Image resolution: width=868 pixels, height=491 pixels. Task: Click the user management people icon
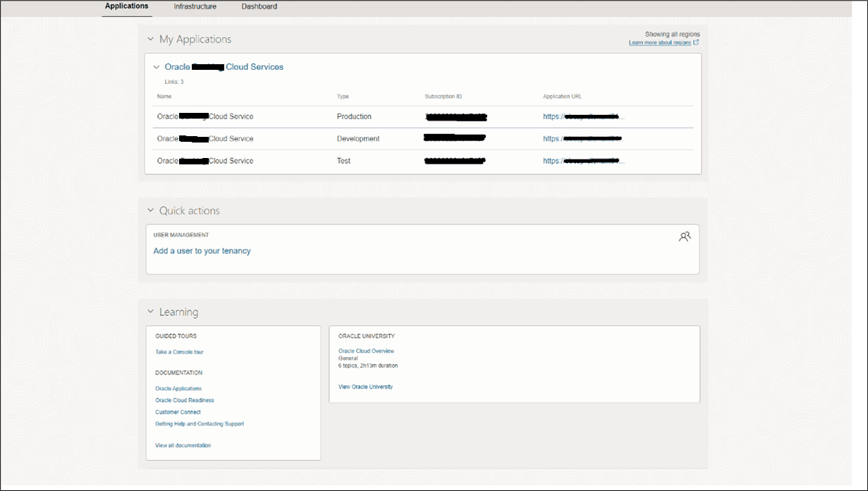685,237
